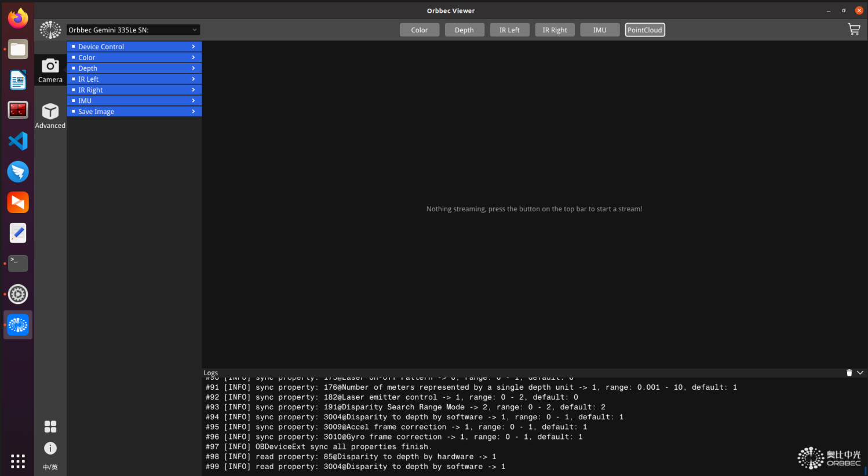The height and width of the screenshot is (476, 868).
Task: Switch language using 中/英 button
Action: click(x=50, y=467)
